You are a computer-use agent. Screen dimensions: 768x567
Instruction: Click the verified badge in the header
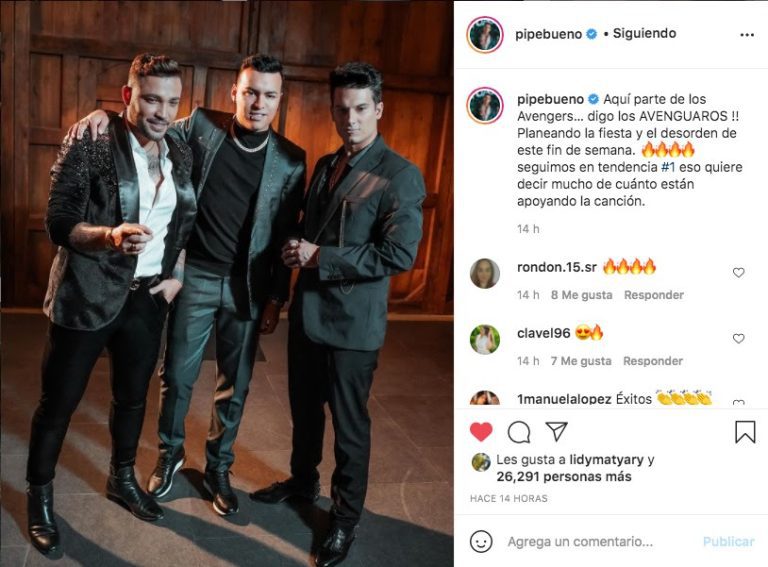pos(592,34)
